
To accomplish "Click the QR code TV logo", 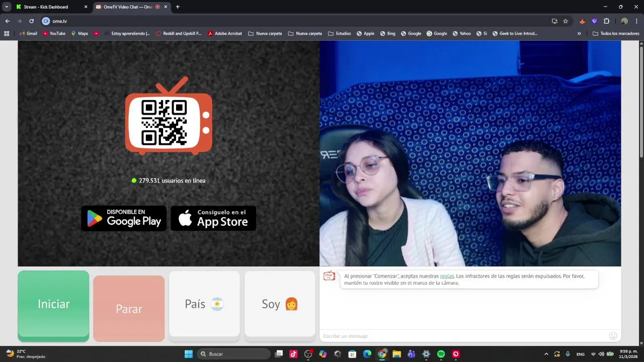I will pyautogui.click(x=169, y=116).
